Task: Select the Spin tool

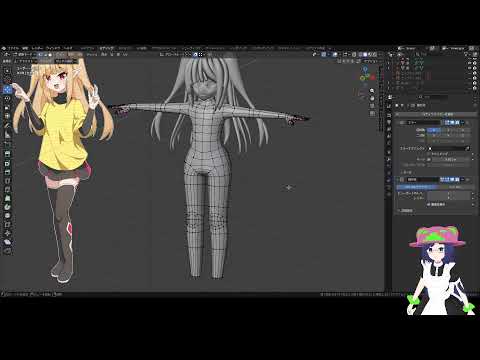Action: click(x=7, y=207)
